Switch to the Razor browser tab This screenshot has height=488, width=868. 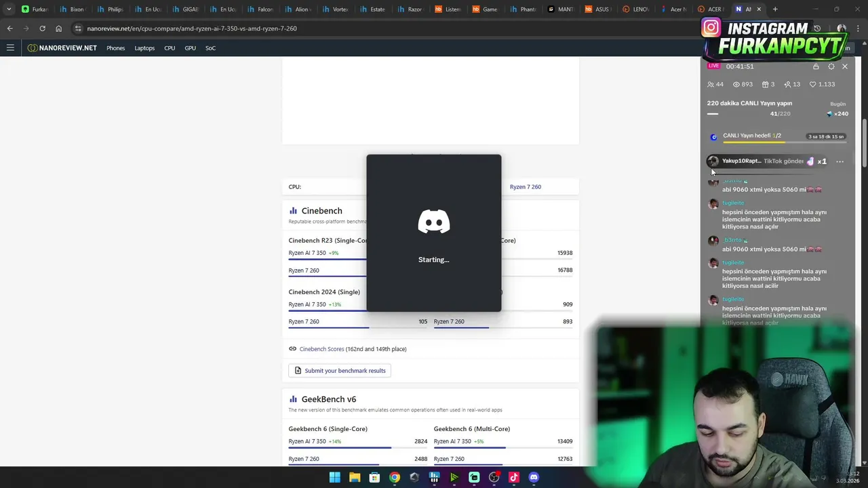(x=410, y=9)
